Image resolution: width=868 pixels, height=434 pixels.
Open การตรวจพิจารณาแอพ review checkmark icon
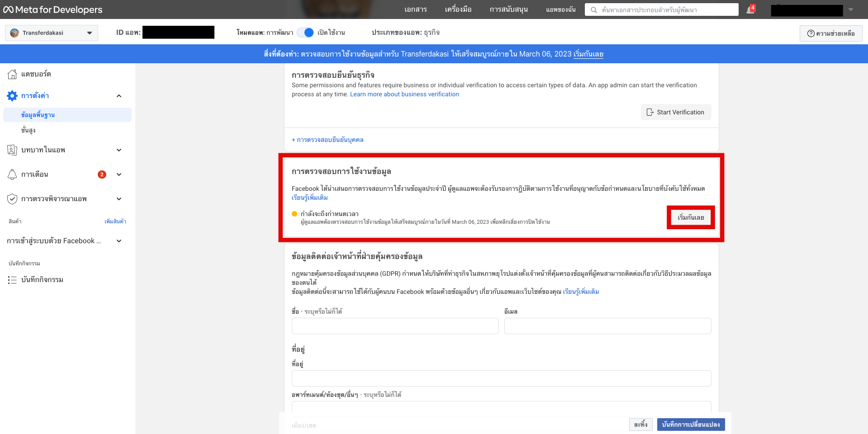12,198
